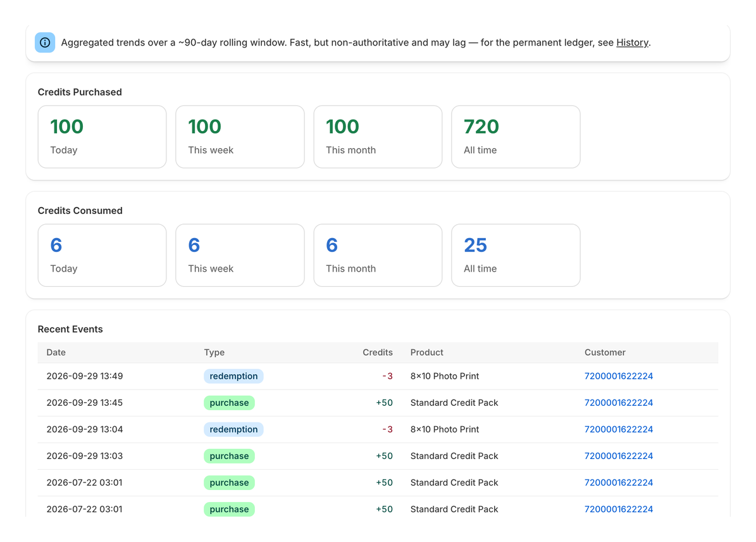Select the Credits Purchased Today card

[102, 137]
